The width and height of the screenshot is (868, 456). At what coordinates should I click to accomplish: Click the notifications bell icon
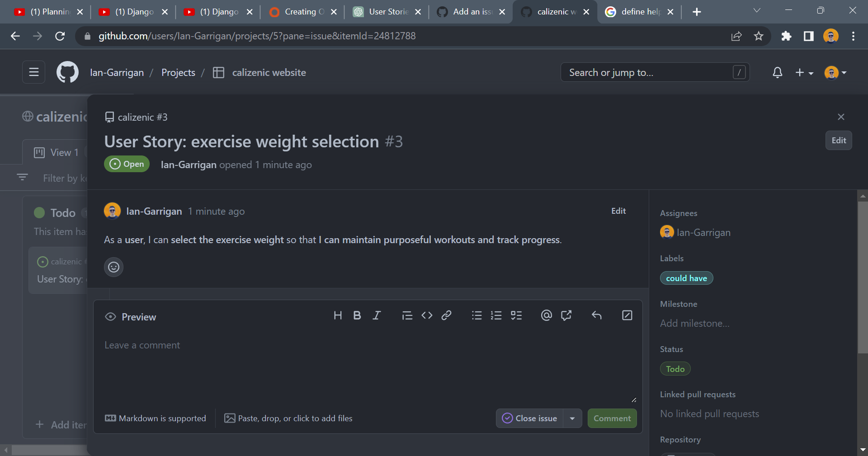pos(777,72)
